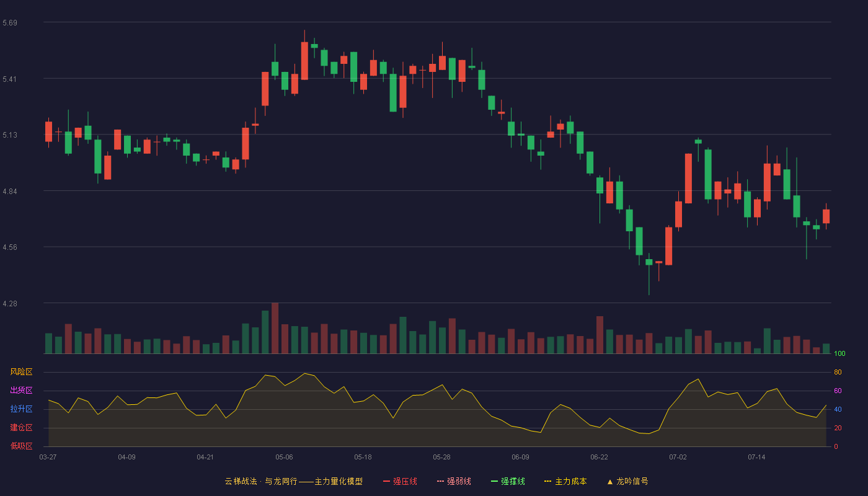Toggle the 强压线 legend series
The width and height of the screenshot is (868, 496).
(400, 481)
